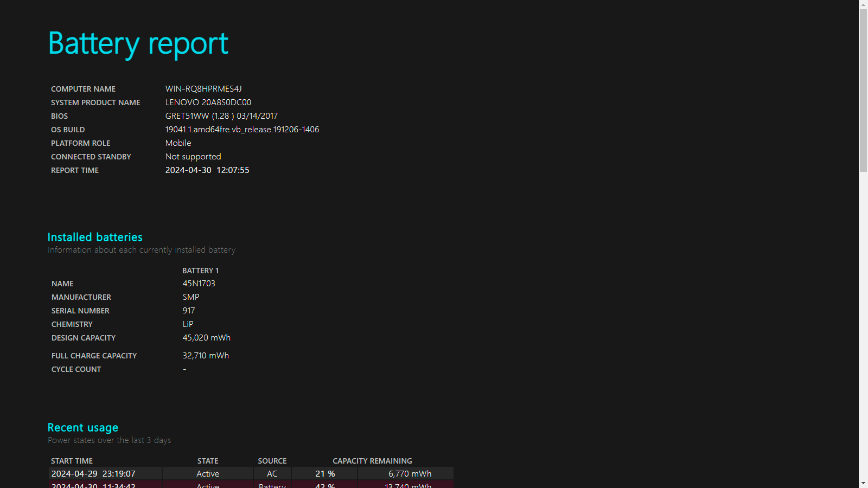Click the MANUFACTURER label

tap(81, 297)
